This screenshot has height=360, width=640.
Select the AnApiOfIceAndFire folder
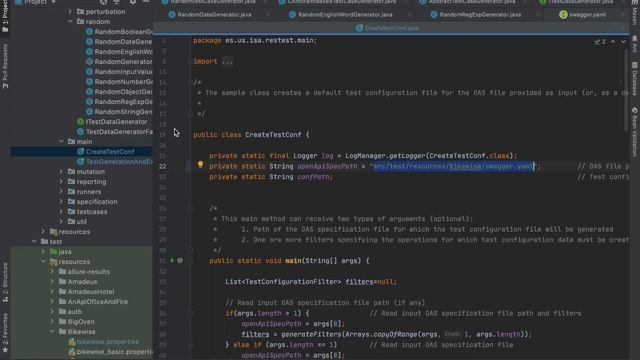click(x=93, y=302)
